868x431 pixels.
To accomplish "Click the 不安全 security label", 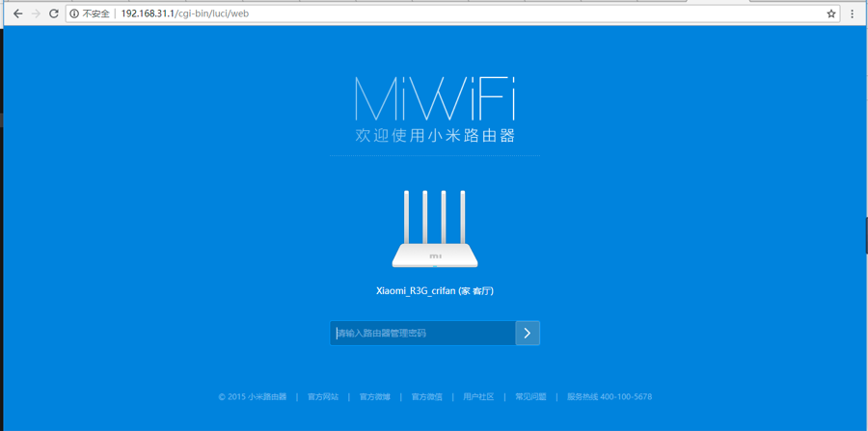I will point(95,13).
